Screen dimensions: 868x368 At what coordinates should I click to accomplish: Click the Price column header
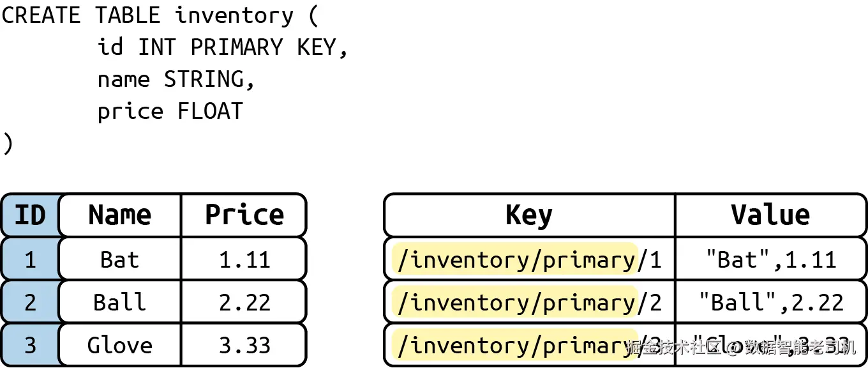tap(244, 215)
